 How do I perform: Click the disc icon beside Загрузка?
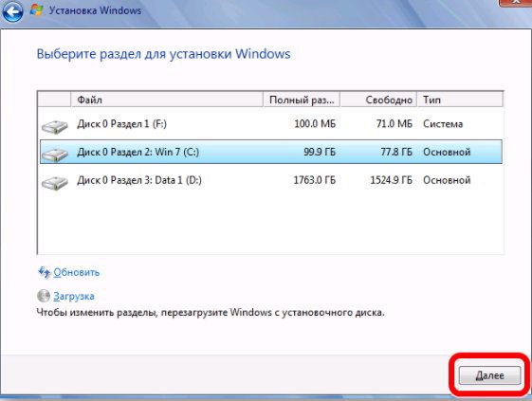[44, 296]
